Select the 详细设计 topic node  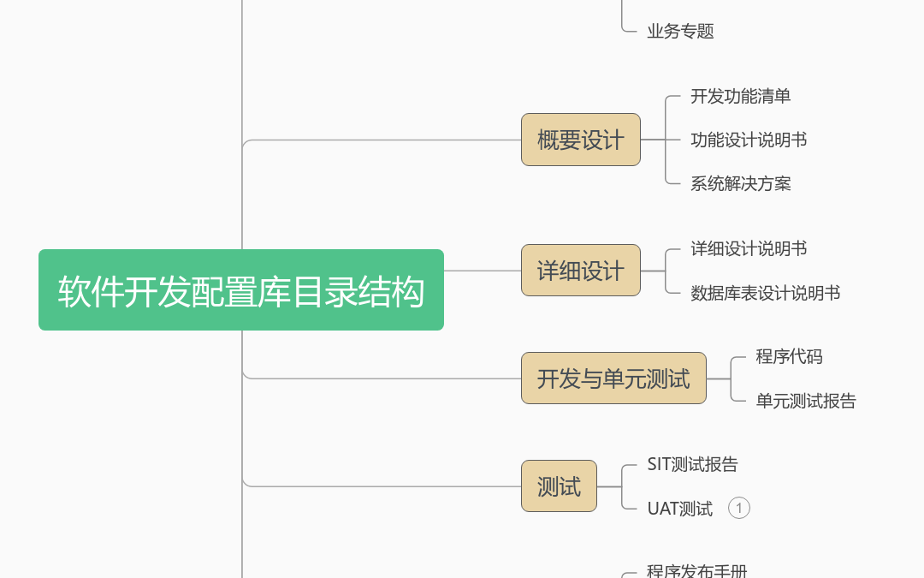(x=580, y=271)
